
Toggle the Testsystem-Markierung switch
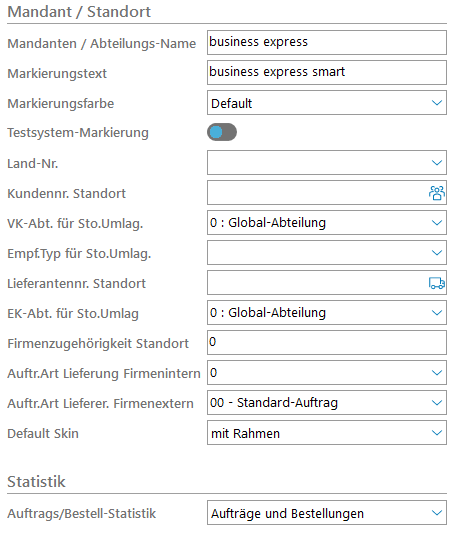[222, 132]
